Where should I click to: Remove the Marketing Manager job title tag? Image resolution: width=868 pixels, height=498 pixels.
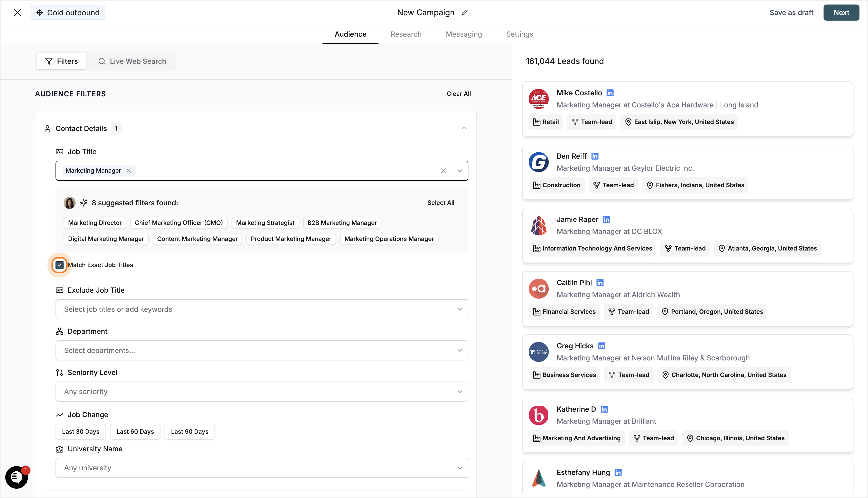[128, 170]
